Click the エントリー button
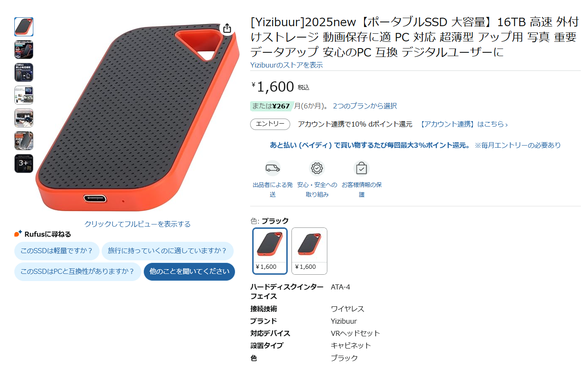 coord(270,124)
